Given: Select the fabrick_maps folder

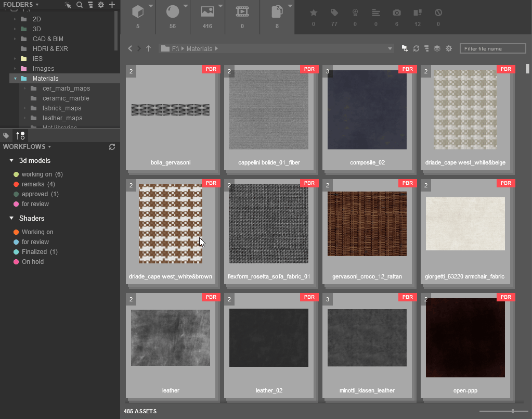Looking at the screenshot, I should tap(62, 108).
